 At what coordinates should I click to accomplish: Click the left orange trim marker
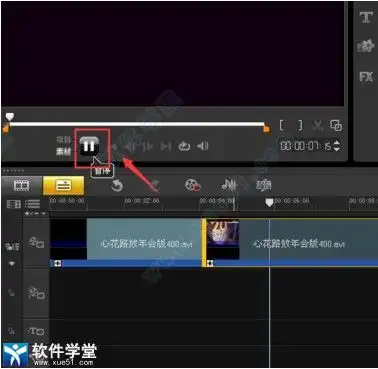tap(6, 128)
